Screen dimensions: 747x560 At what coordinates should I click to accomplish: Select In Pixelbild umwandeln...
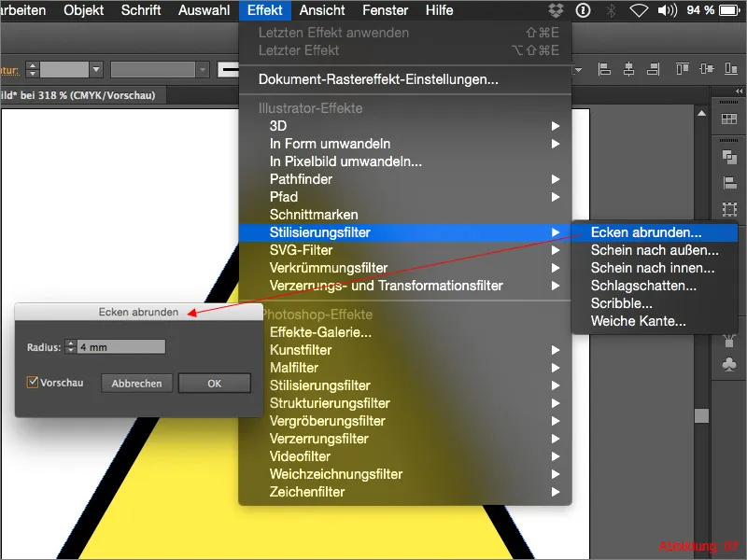(405, 161)
